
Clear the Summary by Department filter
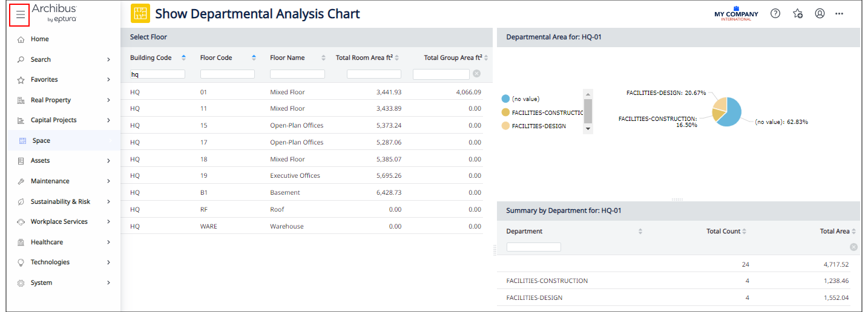click(853, 247)
